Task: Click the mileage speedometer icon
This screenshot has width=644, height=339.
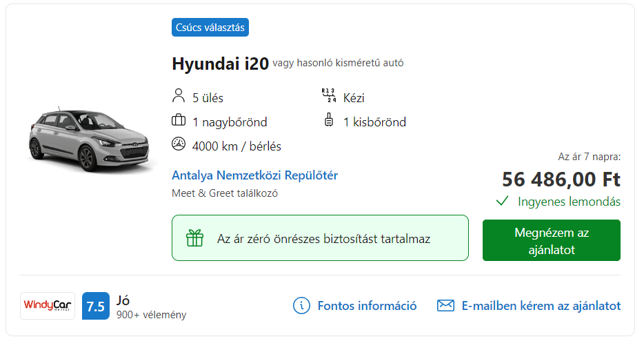Action: (179, 144)
